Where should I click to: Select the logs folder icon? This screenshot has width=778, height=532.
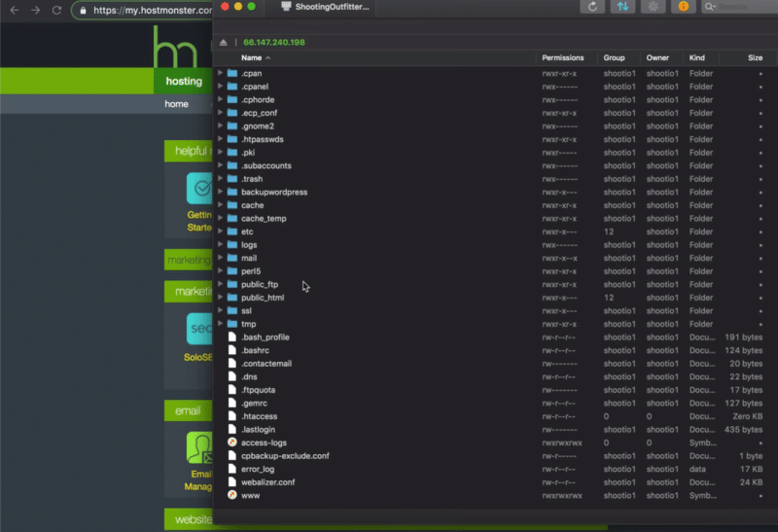click(x=232, y=245)
